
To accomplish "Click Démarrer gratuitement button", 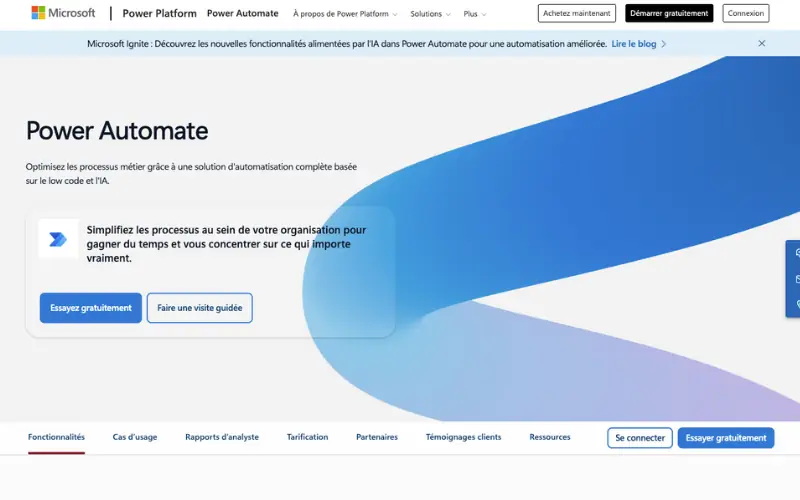I will [x=669, y=13].
